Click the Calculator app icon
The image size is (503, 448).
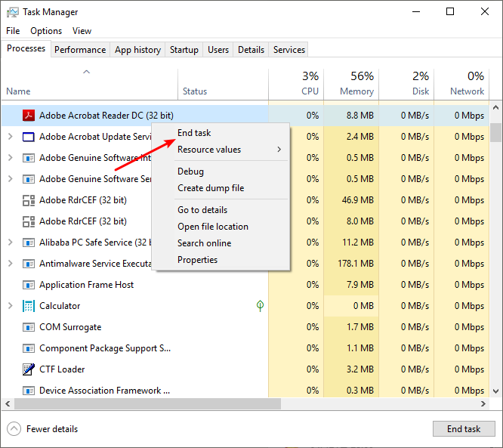tap(29, 306)
